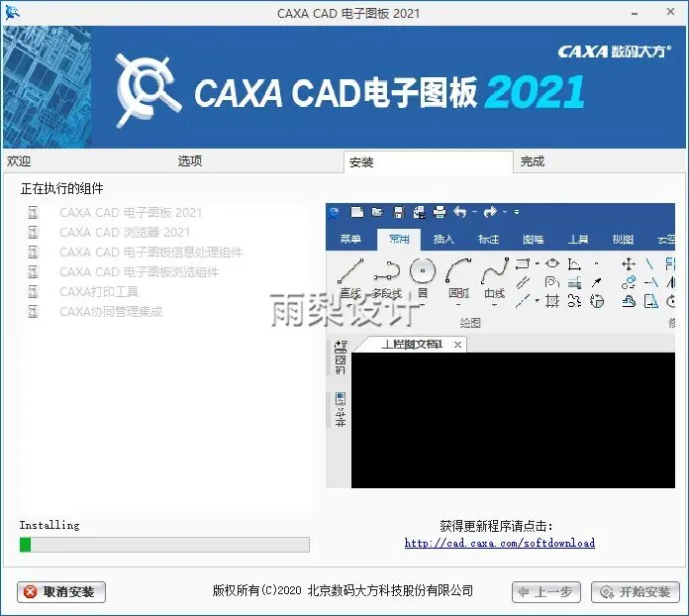Expand the centerline tool dropdown arrow

537,301
